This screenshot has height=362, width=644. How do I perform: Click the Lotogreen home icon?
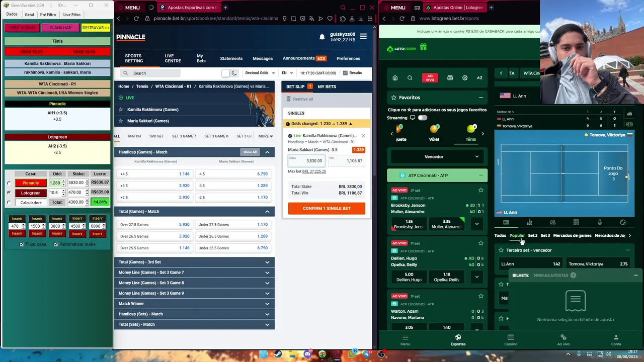tap(395, 78)
